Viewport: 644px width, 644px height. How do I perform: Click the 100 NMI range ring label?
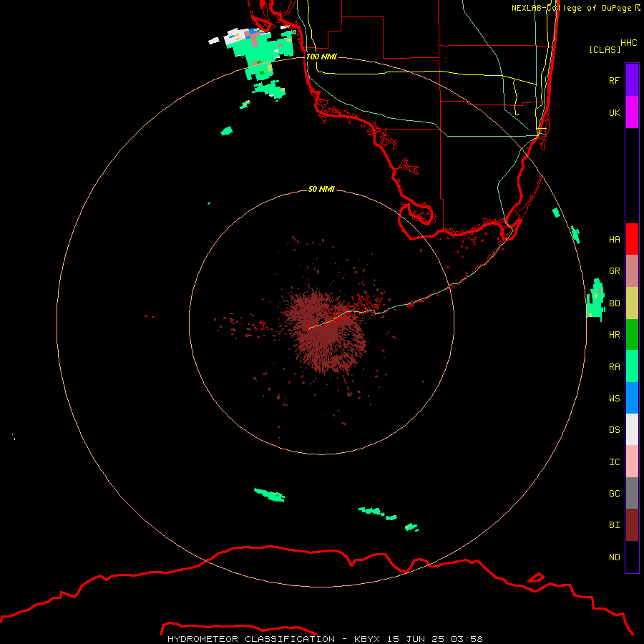[x=321, y=57]
